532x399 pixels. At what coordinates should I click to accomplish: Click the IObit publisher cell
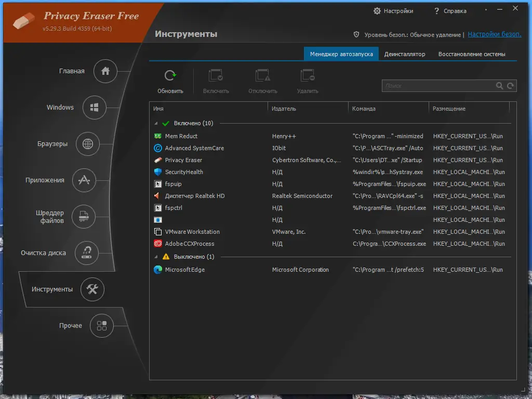279,148
